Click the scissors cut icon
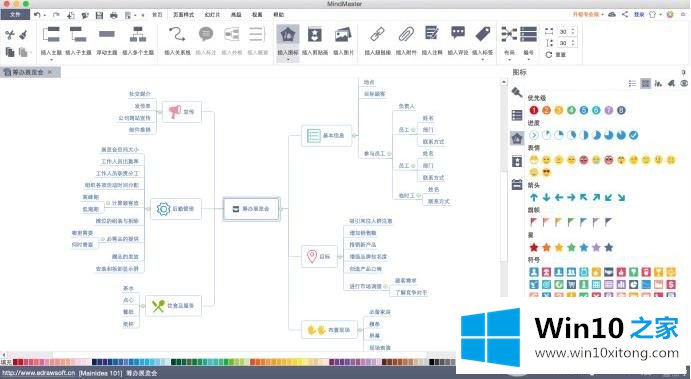The image size is (691, 379). click(x=10, y=35)
